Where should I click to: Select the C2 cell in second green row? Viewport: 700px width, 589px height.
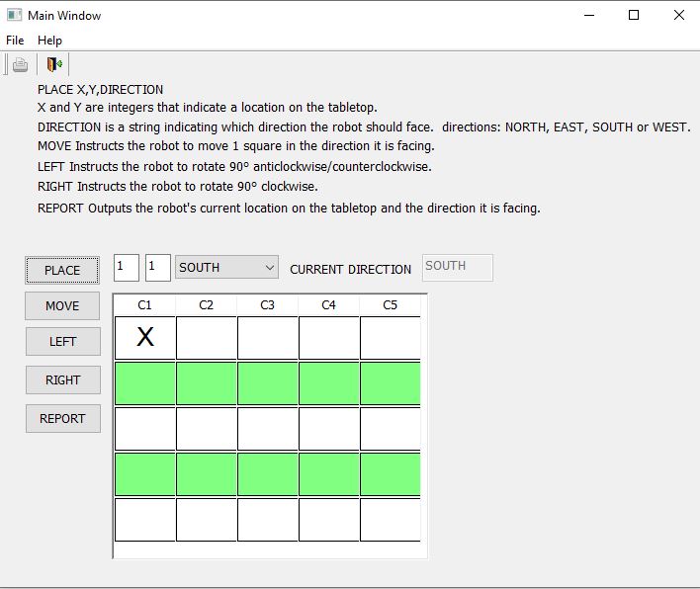[207, 474]
